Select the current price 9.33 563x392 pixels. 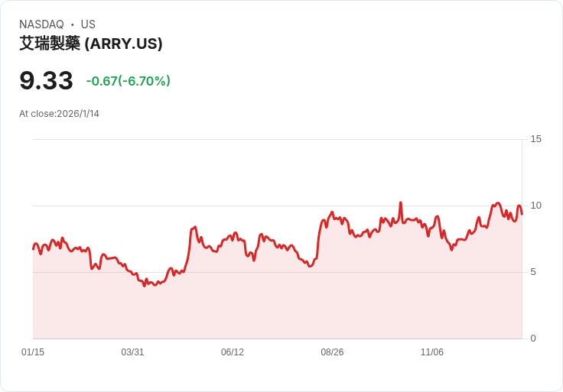(x=47, y=80)
